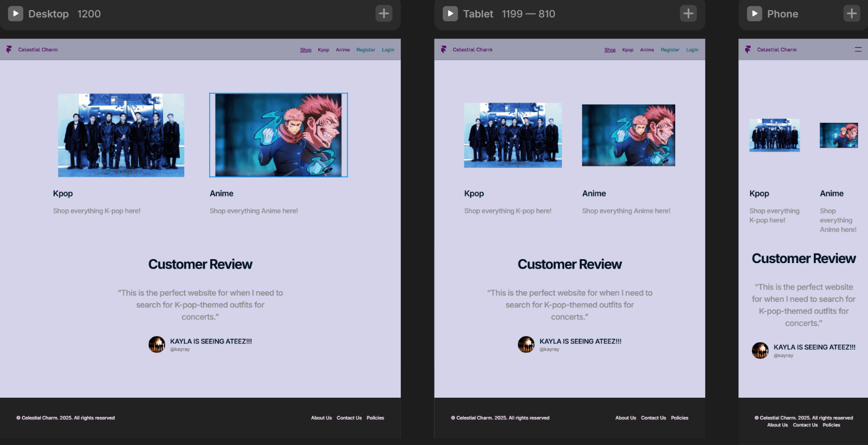
Task: Click Contact Us in Phone footer
Action: click(x=805, y=425)
